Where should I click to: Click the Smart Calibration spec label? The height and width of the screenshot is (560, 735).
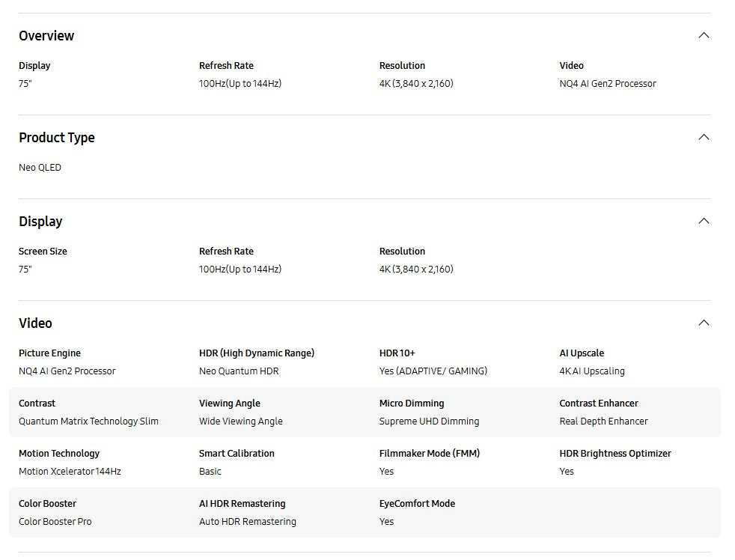(237, 454)
